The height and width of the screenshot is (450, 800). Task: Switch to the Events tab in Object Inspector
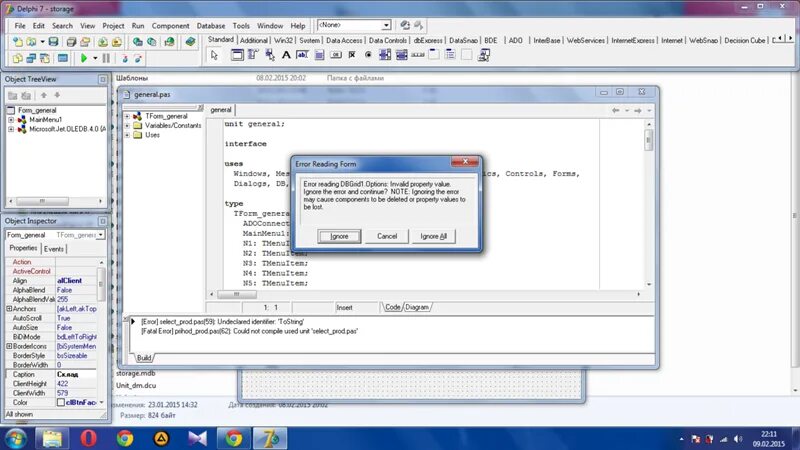(54, 249)
